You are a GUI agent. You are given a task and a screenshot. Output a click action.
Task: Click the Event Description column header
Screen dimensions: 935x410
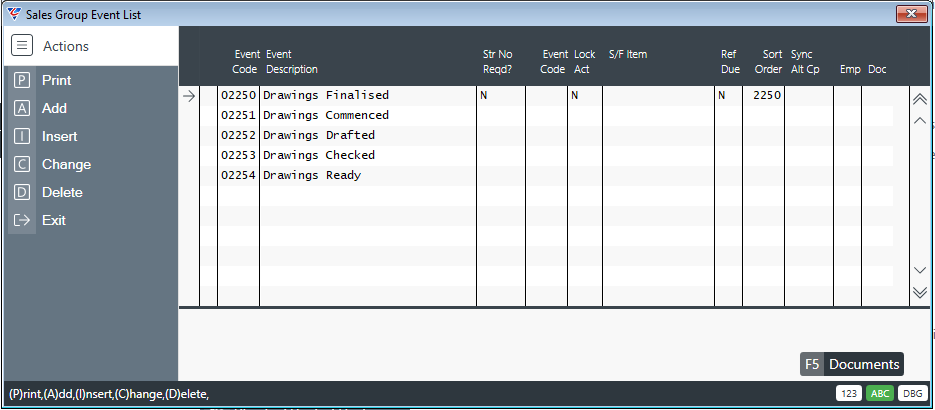coord(292,62)
